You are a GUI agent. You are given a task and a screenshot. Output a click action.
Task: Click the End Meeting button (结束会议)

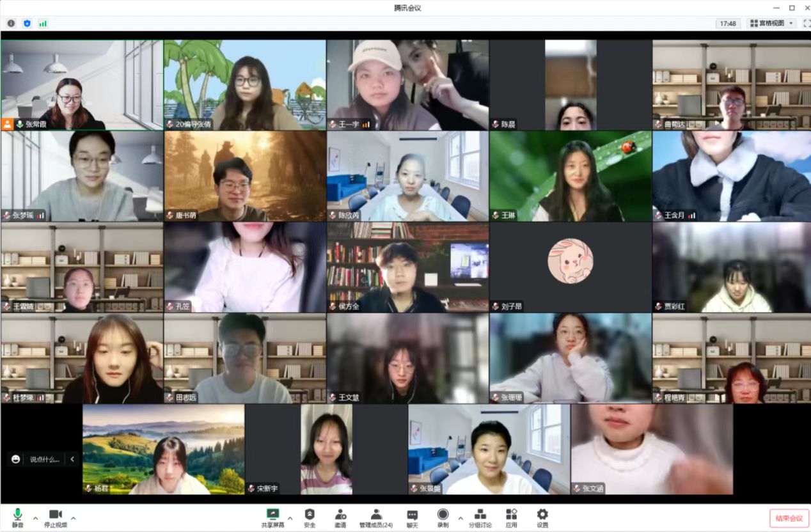coord(789,518)
